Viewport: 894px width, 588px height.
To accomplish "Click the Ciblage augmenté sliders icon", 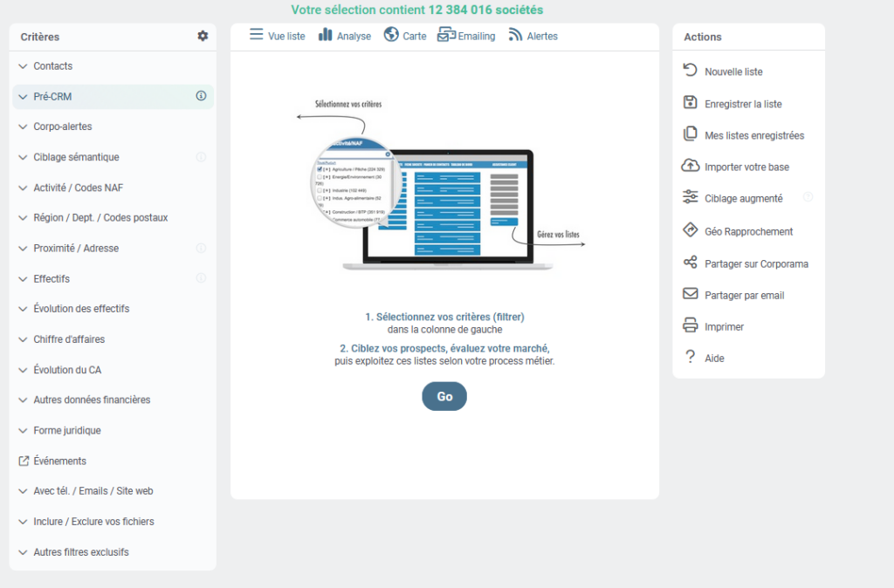I will [x=690, y=197].
